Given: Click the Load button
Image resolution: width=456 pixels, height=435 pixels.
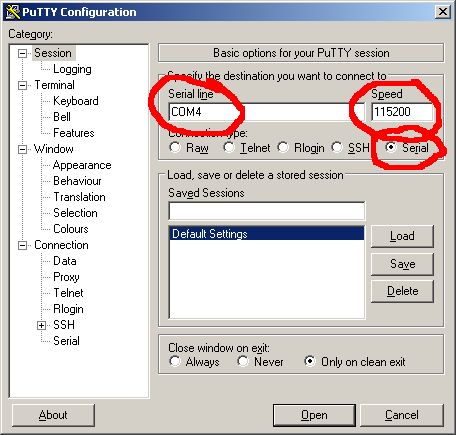Looking at the screenshot, I should point(402,236).
